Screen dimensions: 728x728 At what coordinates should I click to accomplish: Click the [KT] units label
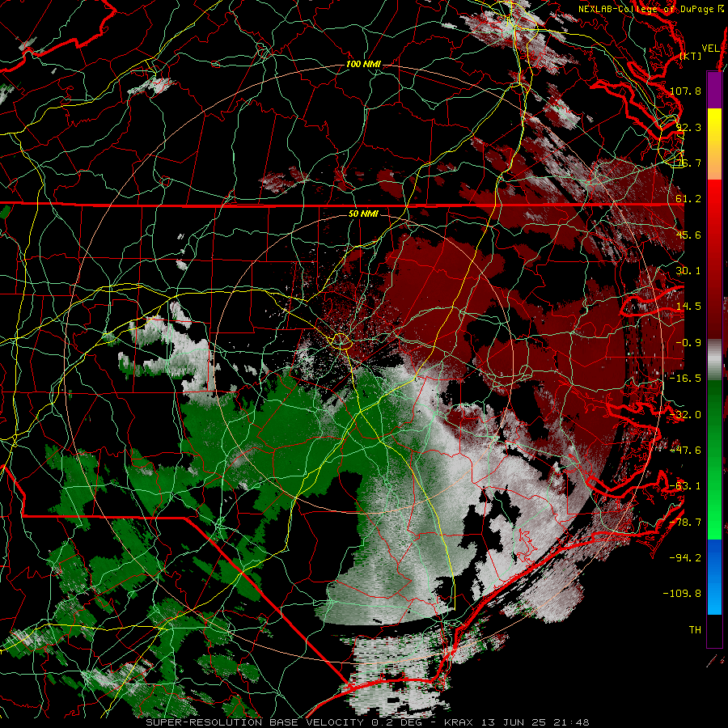pos(691,56)
